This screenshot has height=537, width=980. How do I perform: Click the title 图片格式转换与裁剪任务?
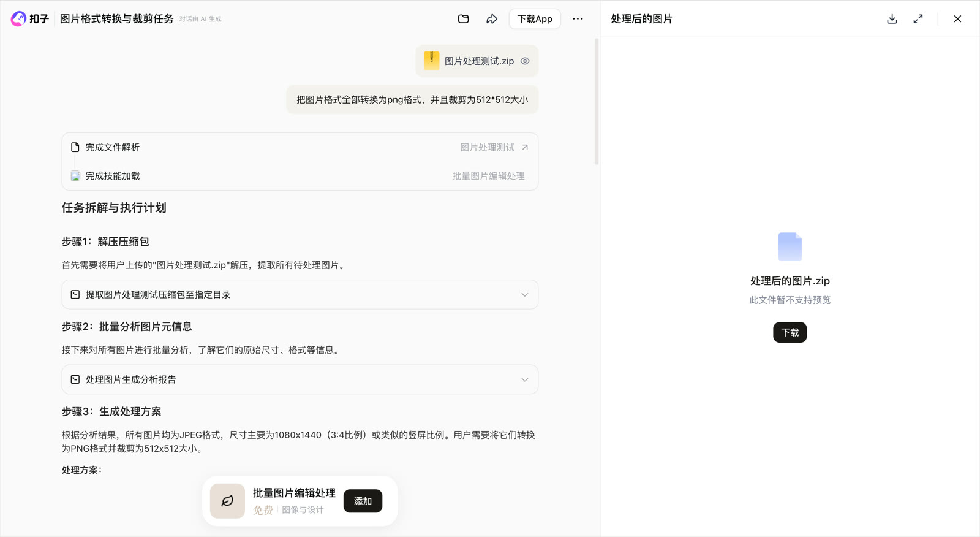[116, 19]
